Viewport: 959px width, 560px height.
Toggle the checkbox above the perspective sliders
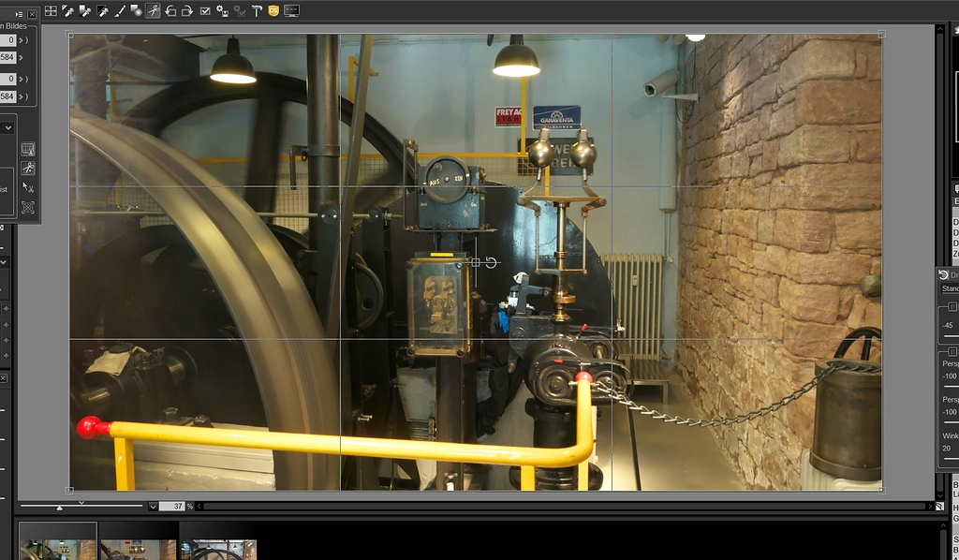pos(952,351)
